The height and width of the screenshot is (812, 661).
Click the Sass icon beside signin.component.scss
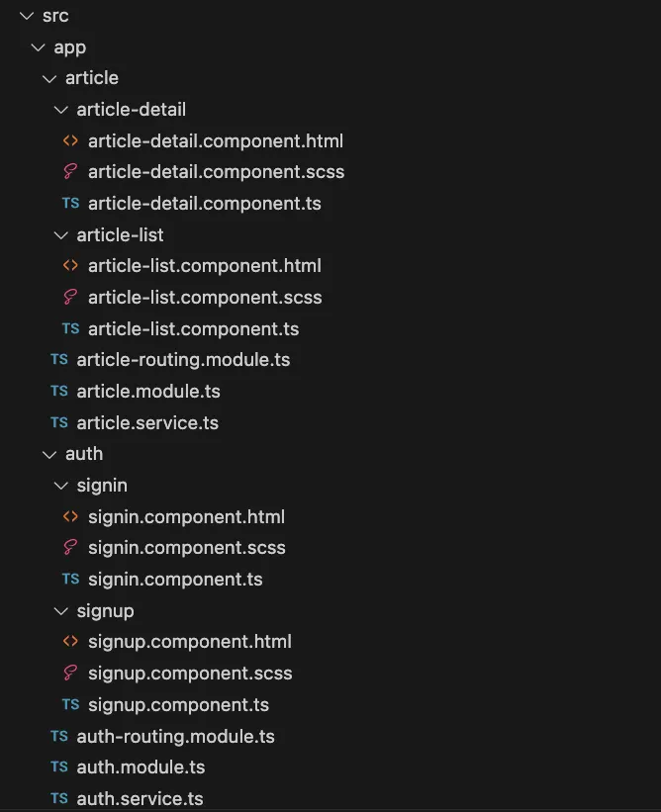point(70,548)
